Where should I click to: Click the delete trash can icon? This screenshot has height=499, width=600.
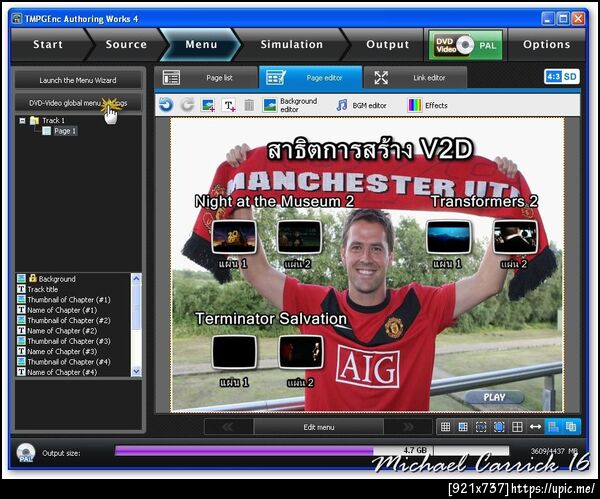pyautogui.click(x=249, y=105)
